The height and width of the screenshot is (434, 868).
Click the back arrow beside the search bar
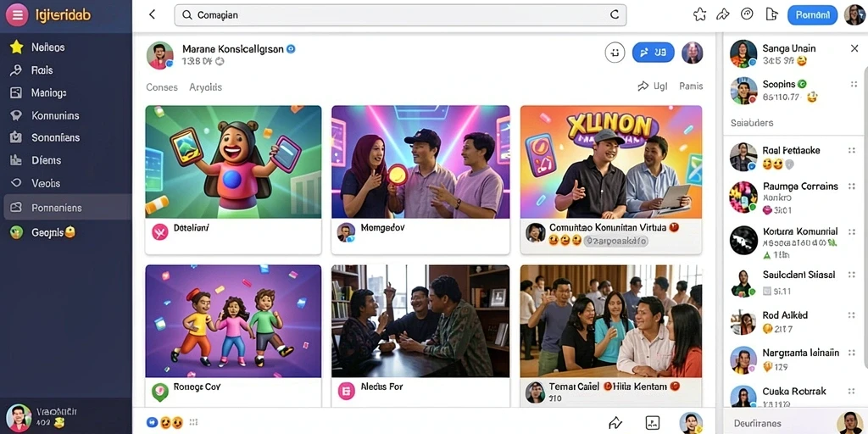point(153,15)
